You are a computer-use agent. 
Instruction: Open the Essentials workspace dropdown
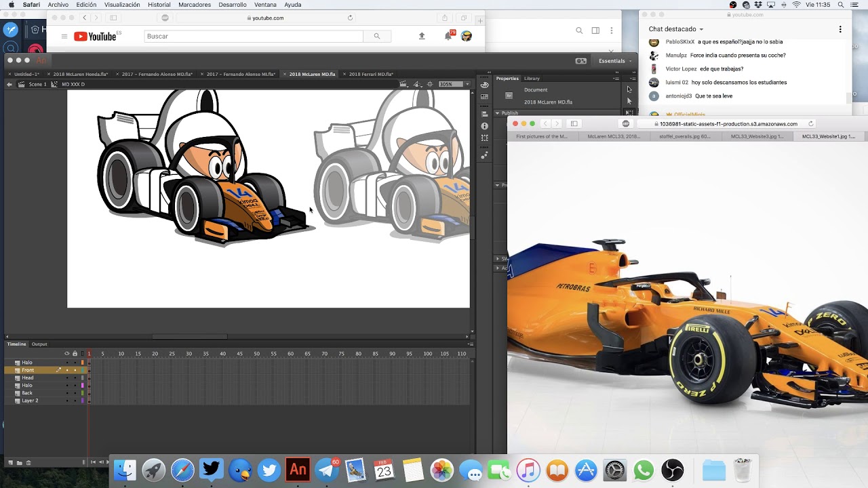pyautogui.click(x=615, y=60)
